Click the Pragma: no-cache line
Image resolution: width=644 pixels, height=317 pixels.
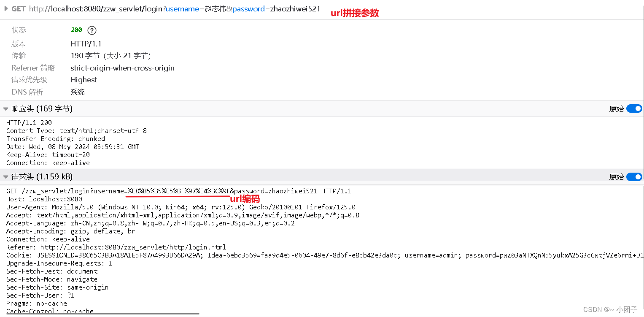[37, 303]
